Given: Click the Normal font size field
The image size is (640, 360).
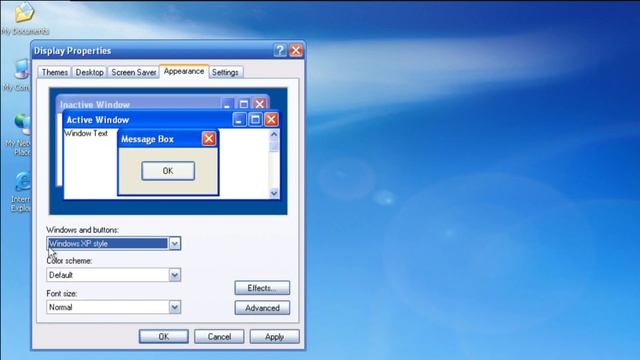Looking at the screenshot, I should tap(107, 307).
